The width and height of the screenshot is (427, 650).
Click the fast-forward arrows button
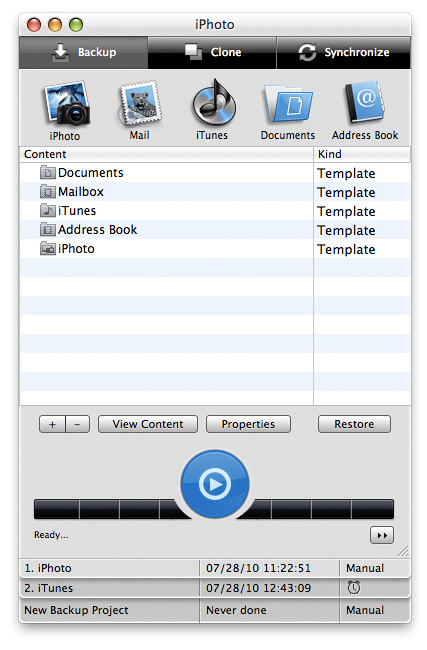click(382, 535)
